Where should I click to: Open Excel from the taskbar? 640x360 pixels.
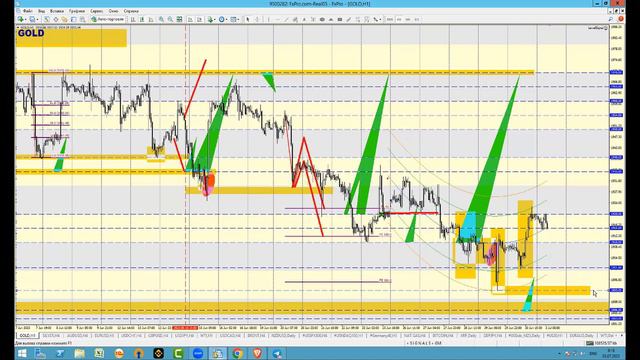pos(99,353)
